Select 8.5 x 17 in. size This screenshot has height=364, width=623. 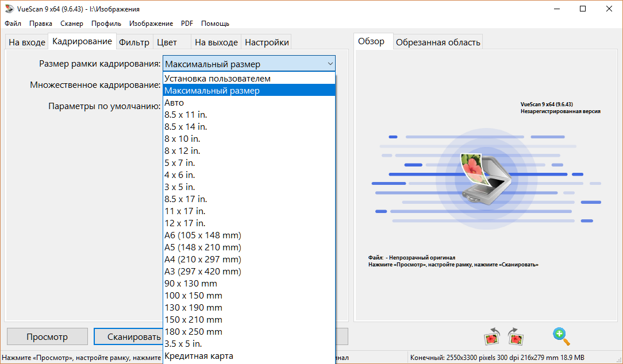[249, 199]
